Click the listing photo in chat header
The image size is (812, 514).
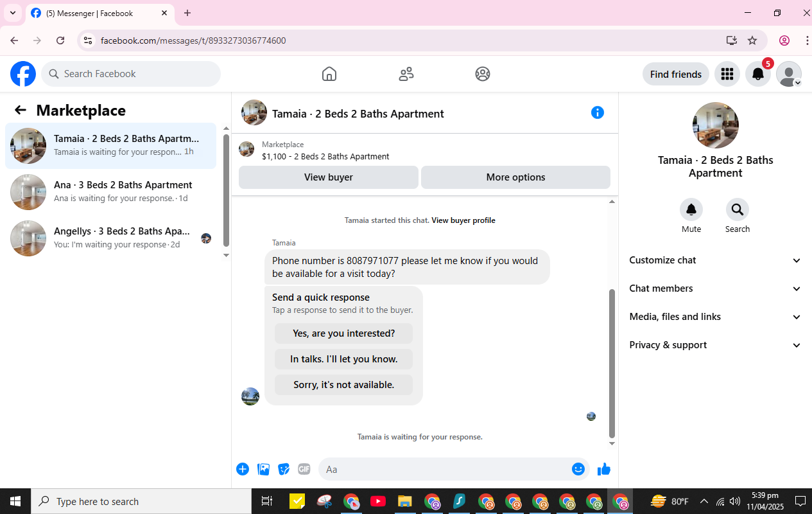point(254,112)
